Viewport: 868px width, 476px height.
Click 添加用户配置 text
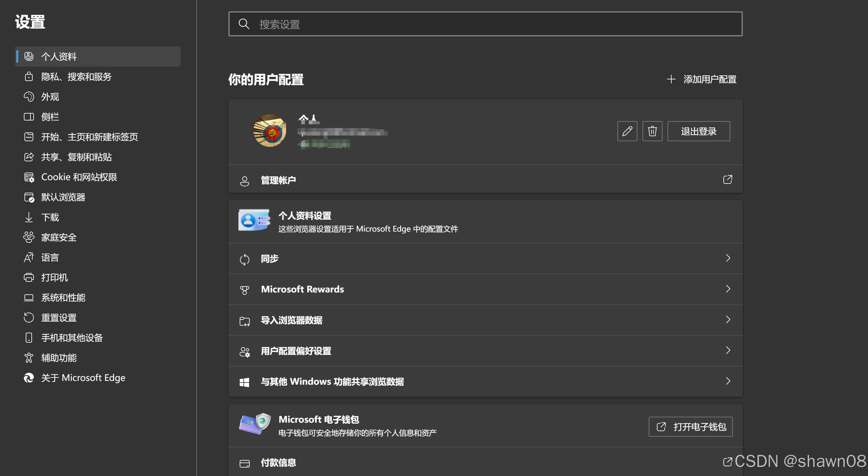710,79
